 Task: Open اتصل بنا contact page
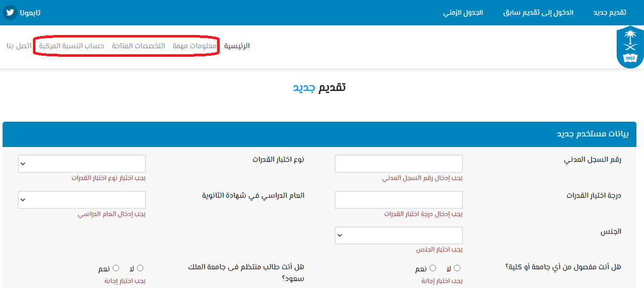click(19, 46)
